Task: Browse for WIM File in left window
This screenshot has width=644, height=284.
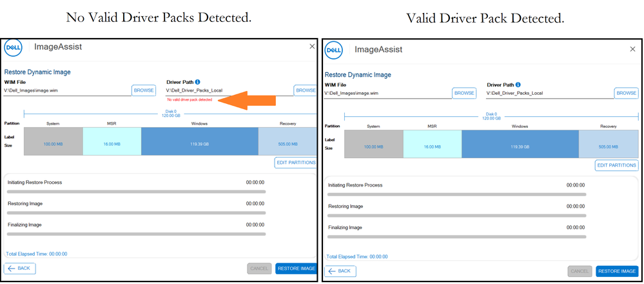Action: pos(144,90)
